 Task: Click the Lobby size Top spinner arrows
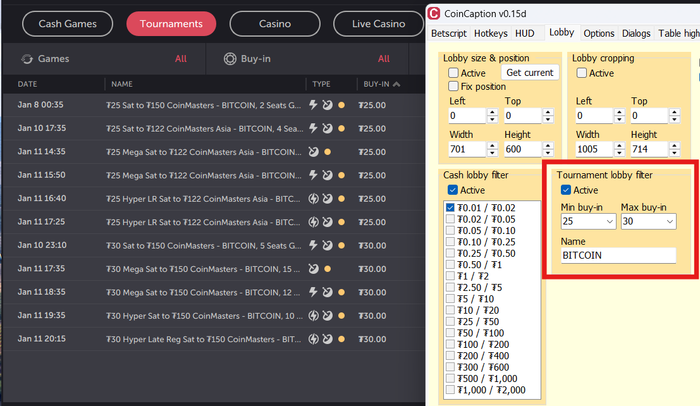(x=548, y=116)
